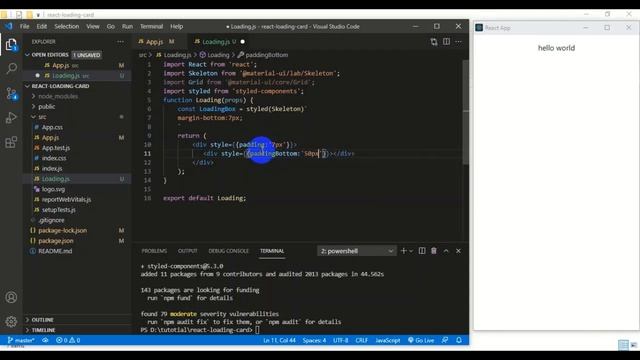Screen dimensions: 640x360
Task: Open the Run and Debug view
Action: pyautogui.click(x=11, y=118)
